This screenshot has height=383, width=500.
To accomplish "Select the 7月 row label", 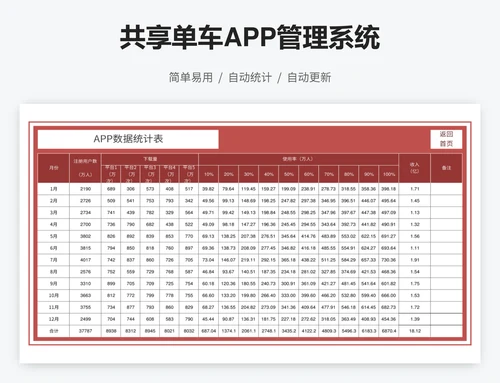I will click(x=53, y=260).
